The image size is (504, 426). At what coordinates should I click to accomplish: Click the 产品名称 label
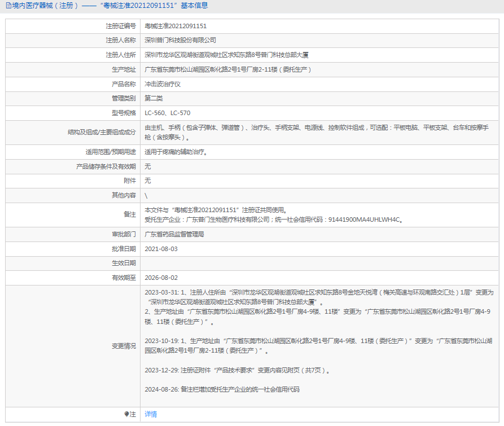(124, 84)
